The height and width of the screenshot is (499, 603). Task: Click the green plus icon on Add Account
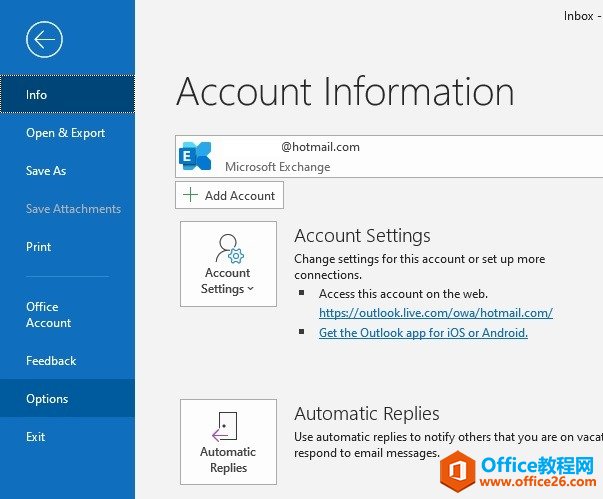point(190,195)
